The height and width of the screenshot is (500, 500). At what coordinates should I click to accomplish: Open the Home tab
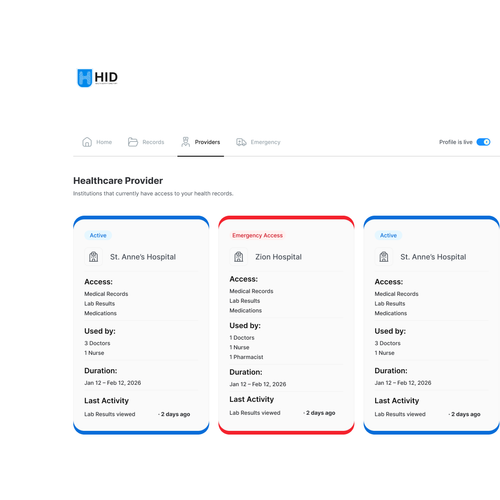(x=97, y=142)
